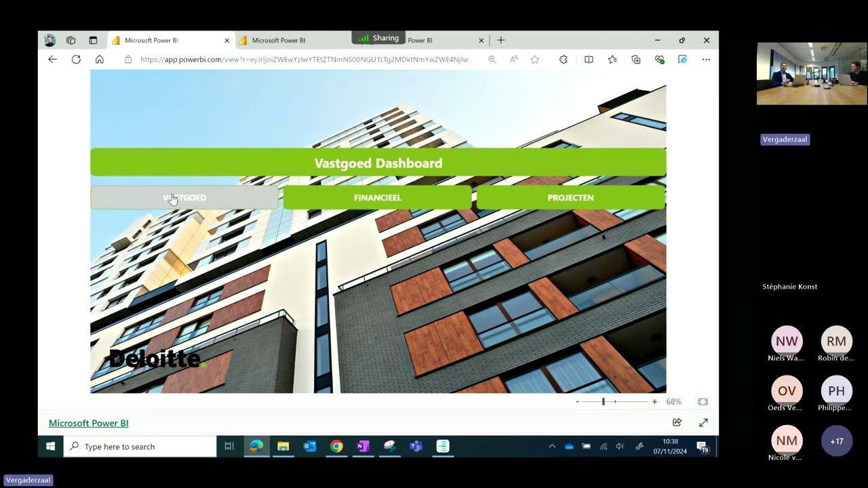Toggle split screen in Edge

[589, 60]
